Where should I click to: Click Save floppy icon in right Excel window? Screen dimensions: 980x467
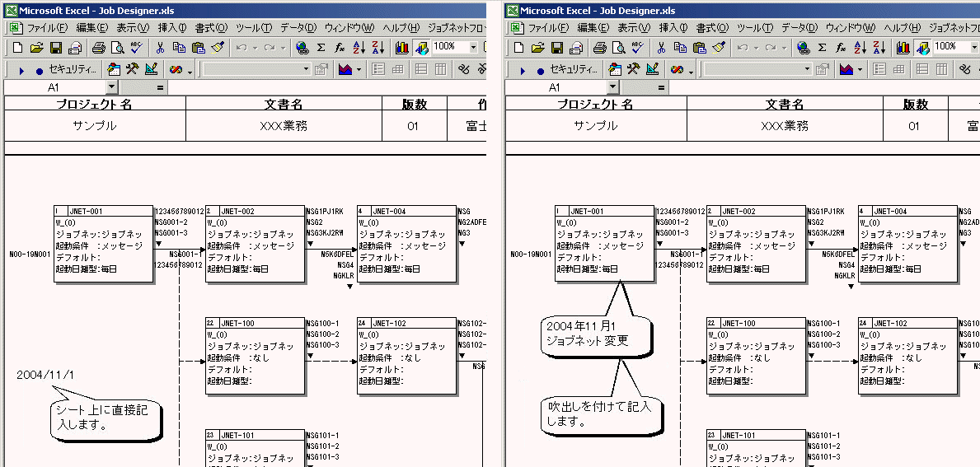(557, 48)
